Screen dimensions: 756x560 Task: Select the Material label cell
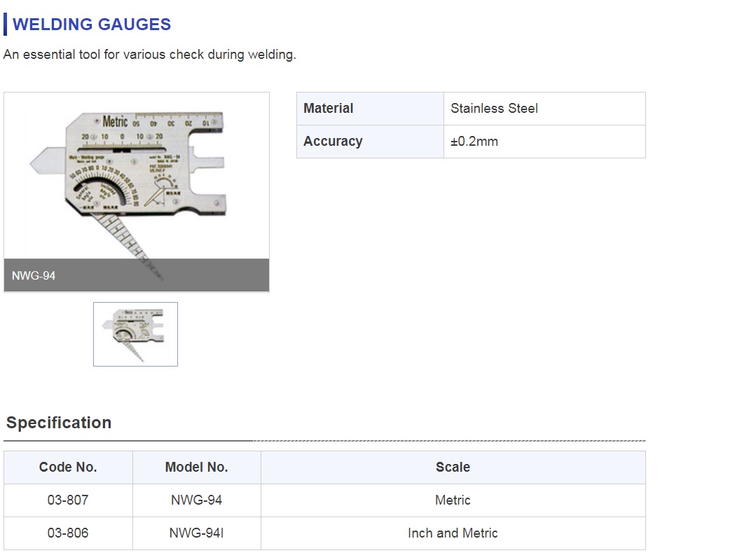pos(370,109)
